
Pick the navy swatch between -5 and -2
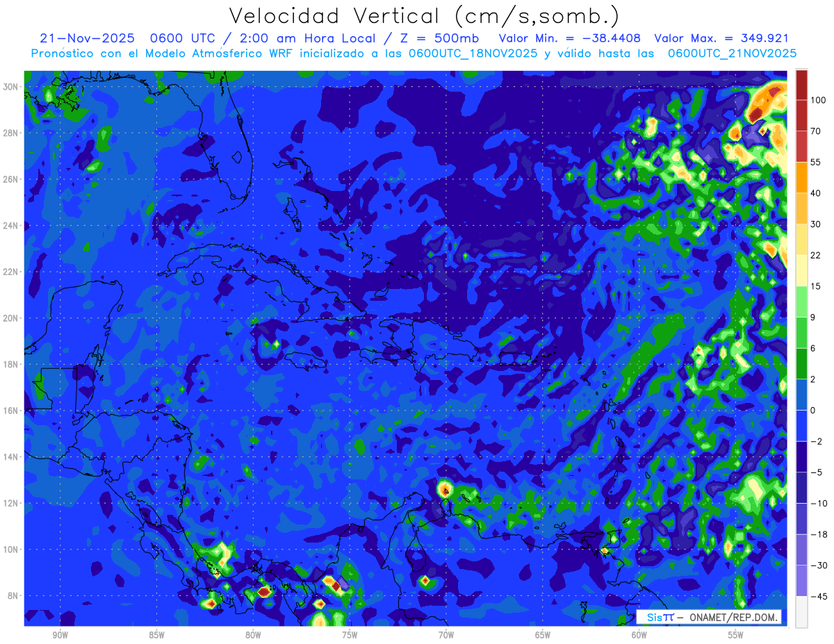(x=801, y=456)
